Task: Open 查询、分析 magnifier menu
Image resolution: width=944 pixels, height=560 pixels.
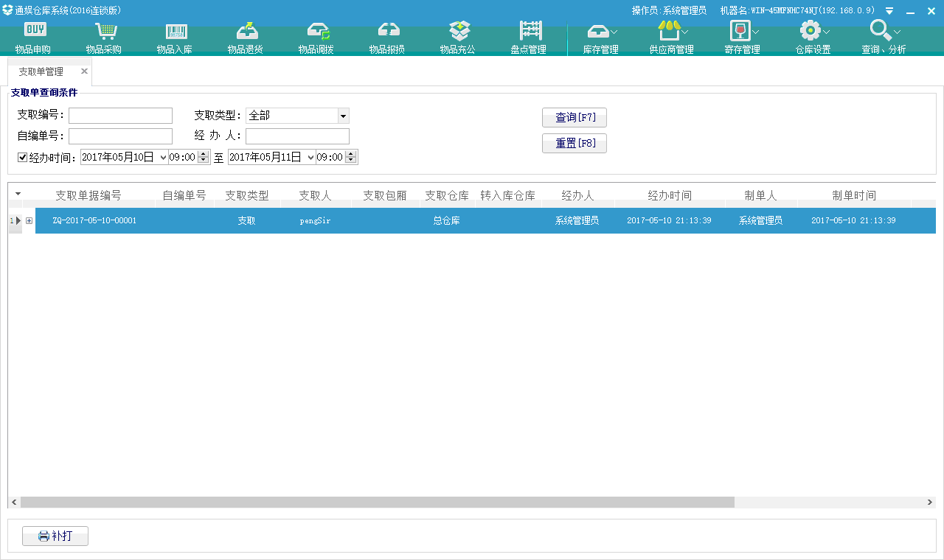Action: coord(884,37)
